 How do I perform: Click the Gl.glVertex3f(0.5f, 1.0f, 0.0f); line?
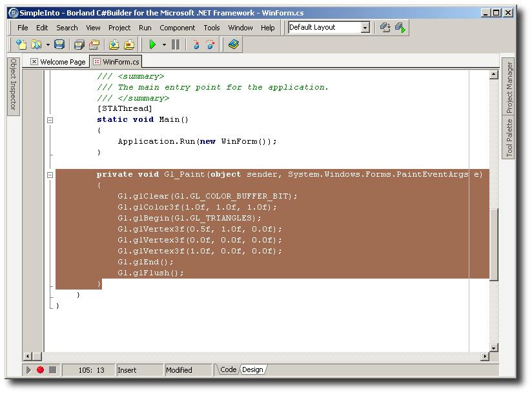click(200, 230)
